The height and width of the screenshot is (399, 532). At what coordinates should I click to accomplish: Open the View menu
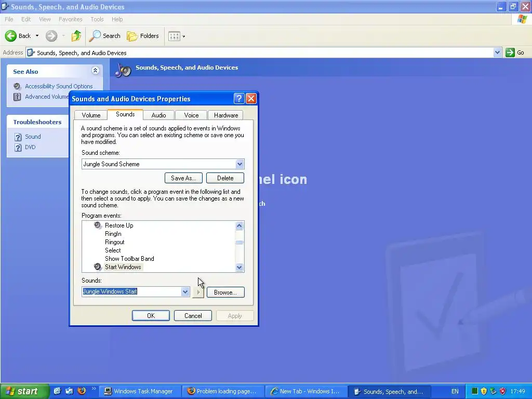[x=45, y=19]
